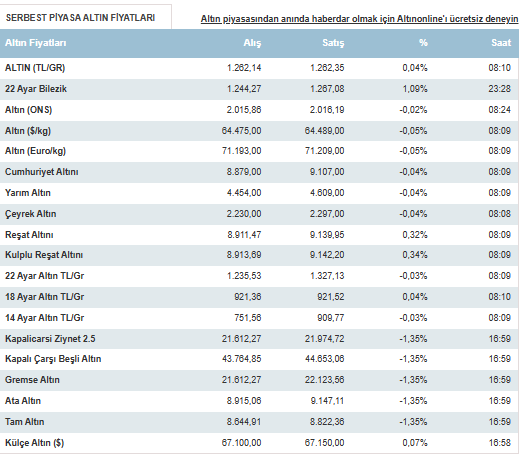Open the Altın (ONS) row

tap(259, 110)
